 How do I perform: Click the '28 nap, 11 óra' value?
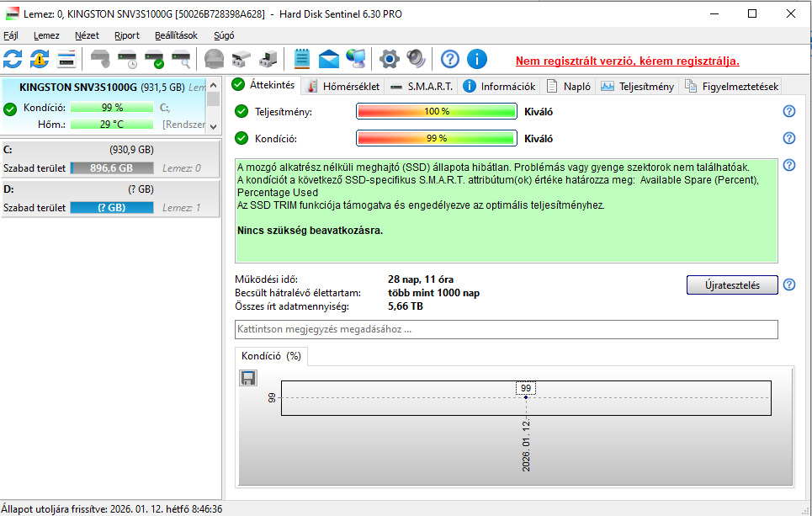[x=421, y=279]
